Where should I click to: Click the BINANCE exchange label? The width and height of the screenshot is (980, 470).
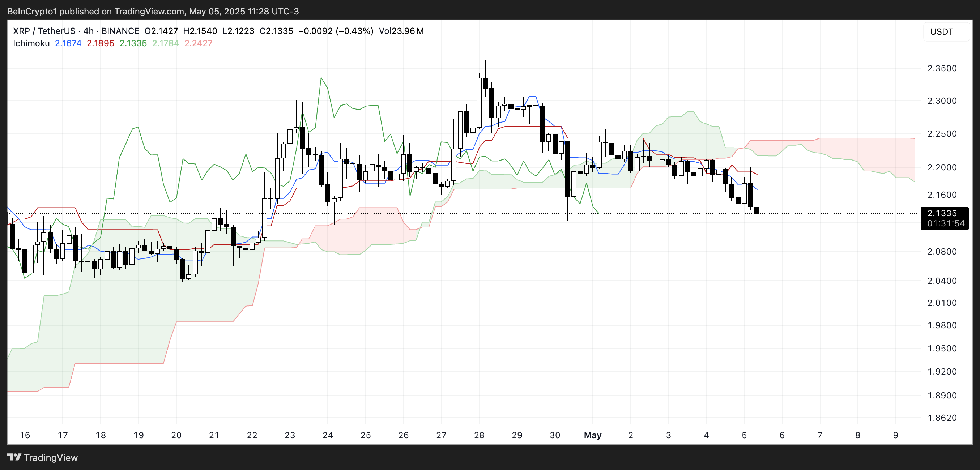[120, 31]
